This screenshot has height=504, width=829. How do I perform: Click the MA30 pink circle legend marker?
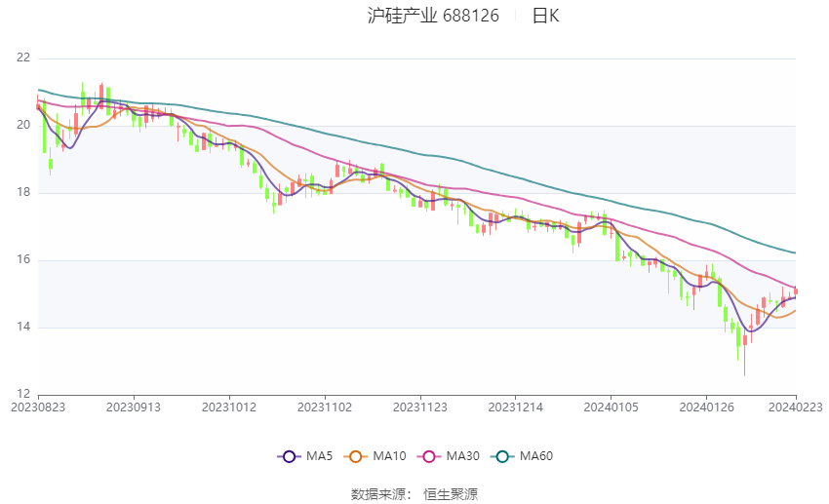point(426,455)
